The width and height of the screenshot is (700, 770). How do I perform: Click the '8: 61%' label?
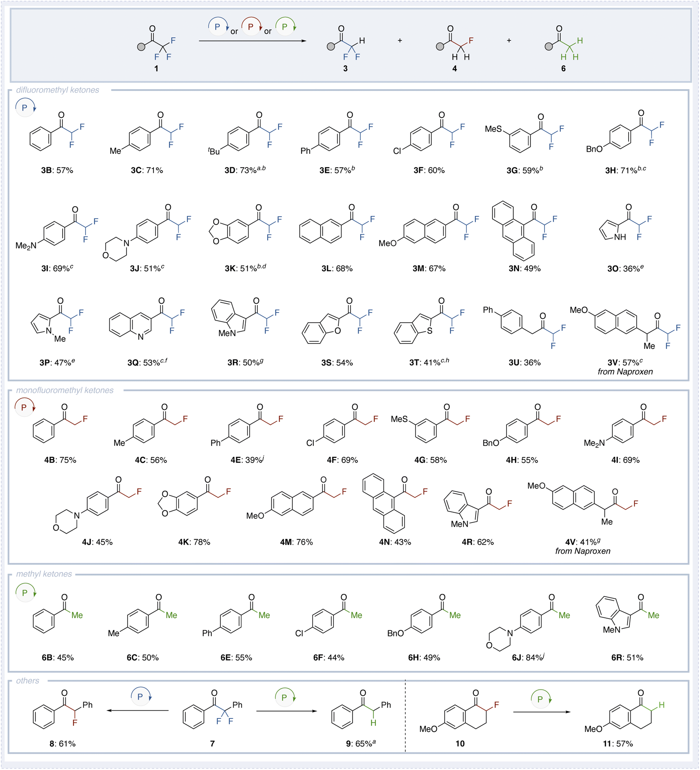[x=62, y=744]
